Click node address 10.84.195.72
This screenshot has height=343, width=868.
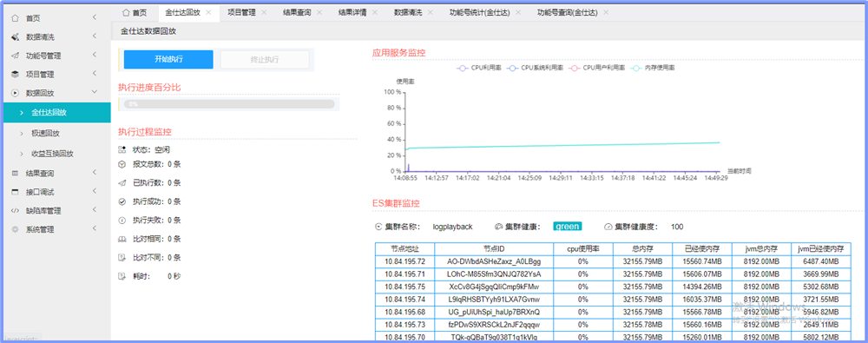pos(404,261)
